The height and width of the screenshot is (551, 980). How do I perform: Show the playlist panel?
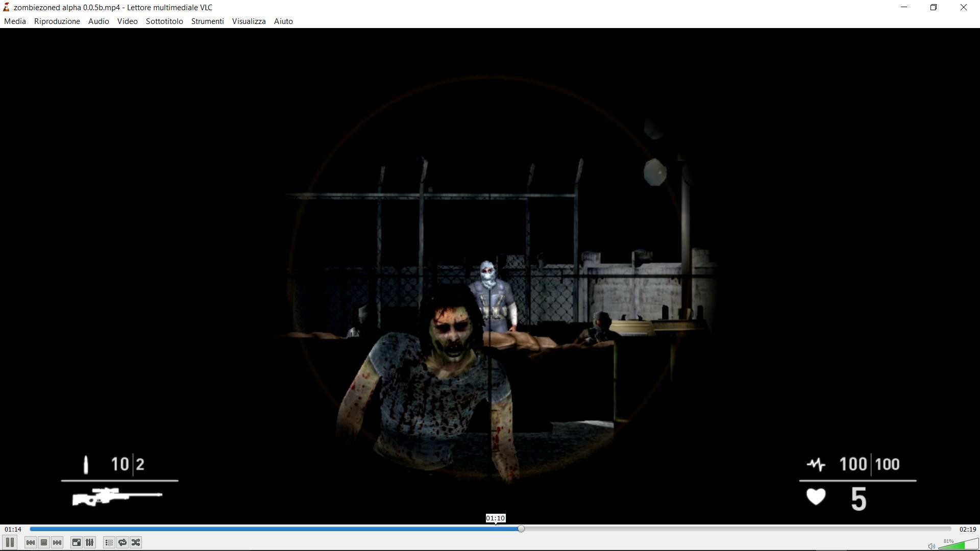coord(109,542)
